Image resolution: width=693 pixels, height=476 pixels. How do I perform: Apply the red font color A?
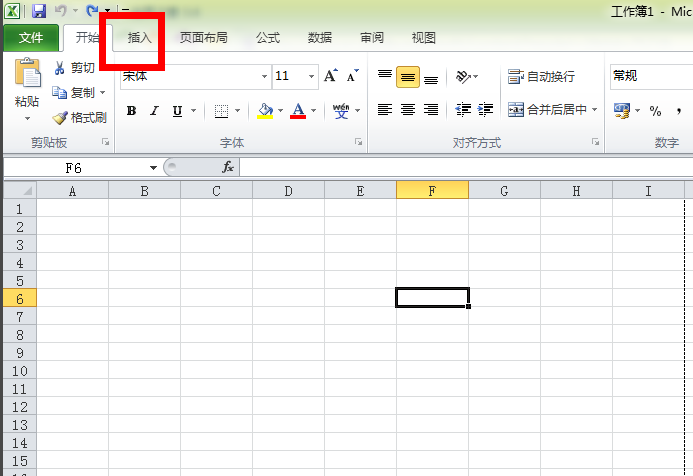tap(298, 110)
